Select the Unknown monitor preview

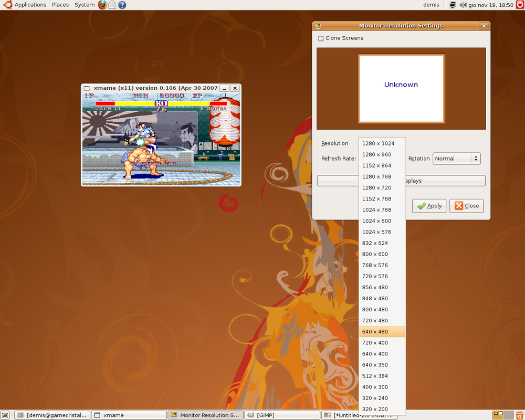click(401, 89)
